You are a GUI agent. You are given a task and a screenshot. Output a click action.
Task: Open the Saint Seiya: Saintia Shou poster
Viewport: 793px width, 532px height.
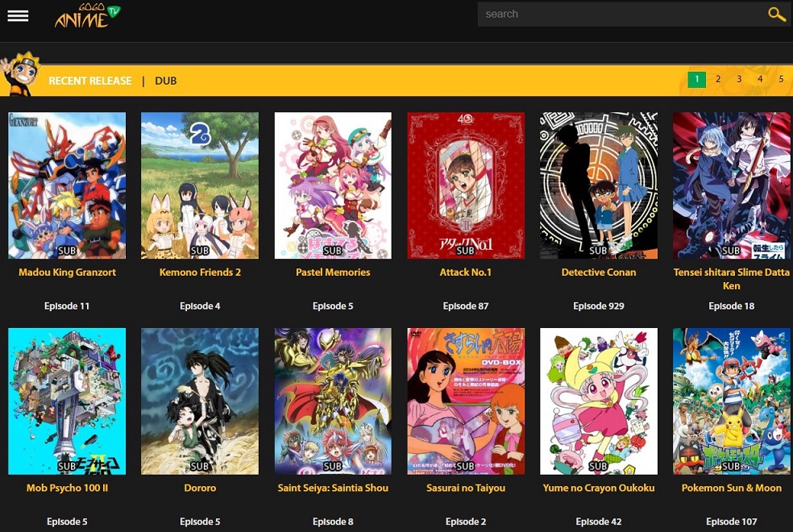click(333, 401)
